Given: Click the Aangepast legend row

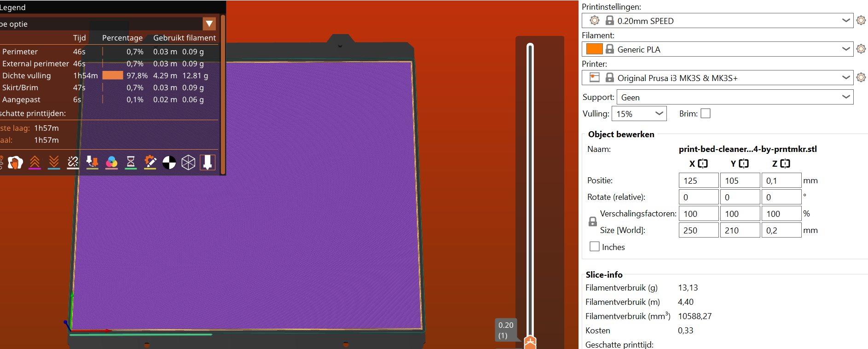Looking at the screenshot, I should [x=109, y=99].
